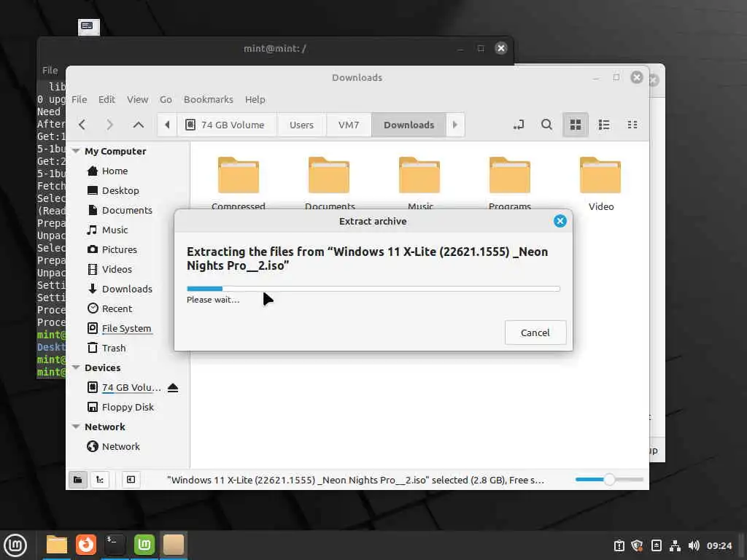Open Music in sidebar
This screenshot has width=747, height=560.
(x=115, y=230)
